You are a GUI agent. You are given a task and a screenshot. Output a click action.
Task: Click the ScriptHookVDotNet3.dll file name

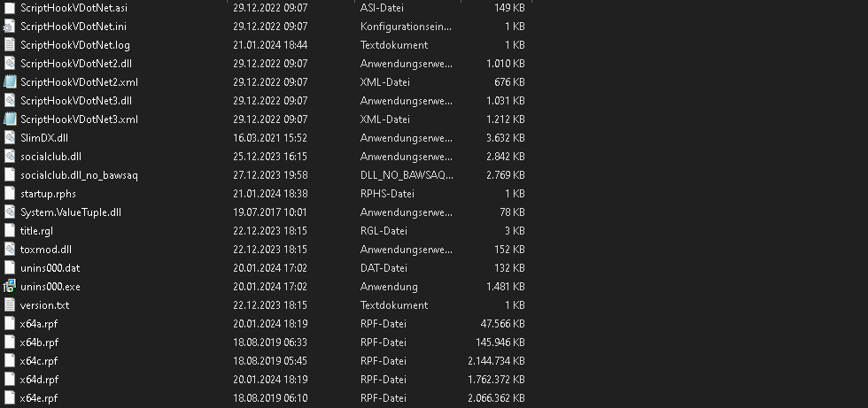(x=76, y=100)
